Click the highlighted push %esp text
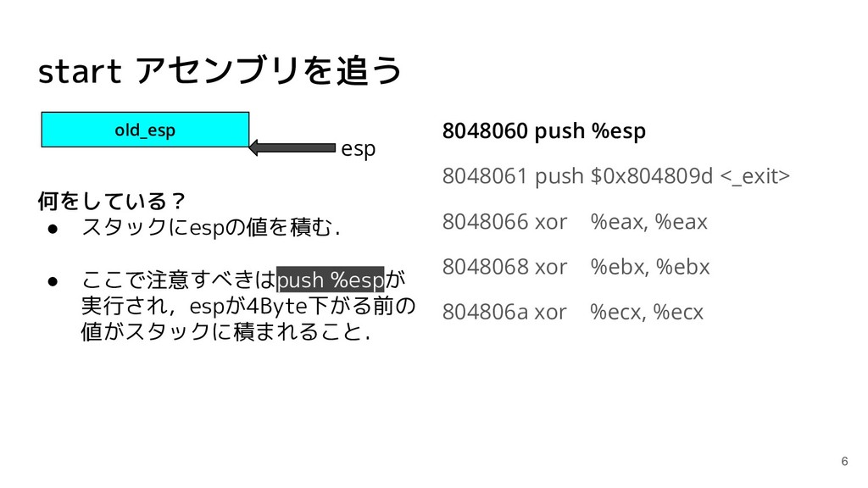The image size is (868, 488). tap(330, 280)
